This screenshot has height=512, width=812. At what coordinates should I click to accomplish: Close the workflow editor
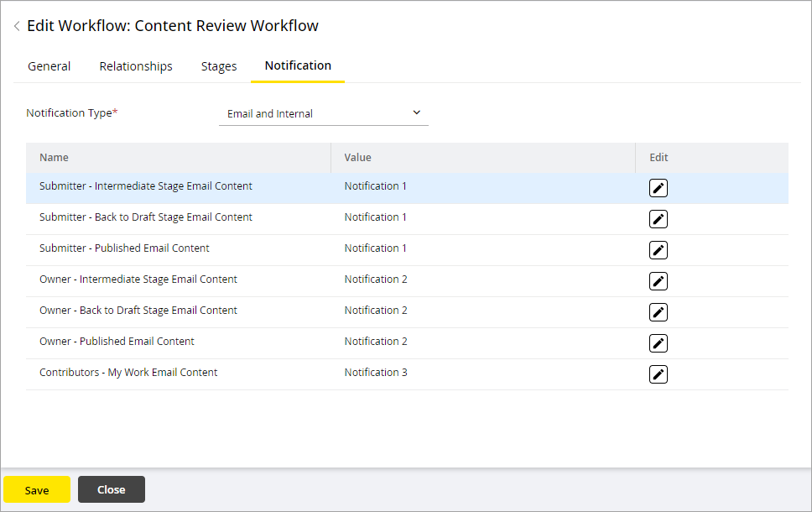[111, 489]
